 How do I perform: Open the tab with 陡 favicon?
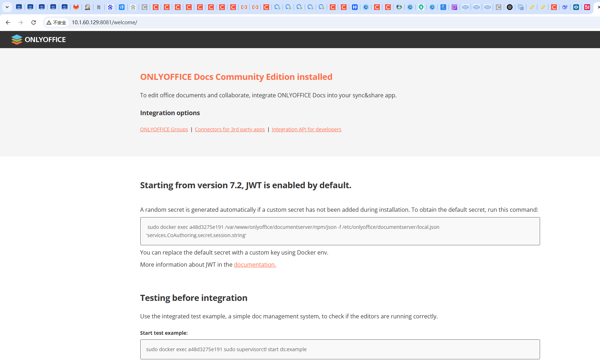point(99,7)
